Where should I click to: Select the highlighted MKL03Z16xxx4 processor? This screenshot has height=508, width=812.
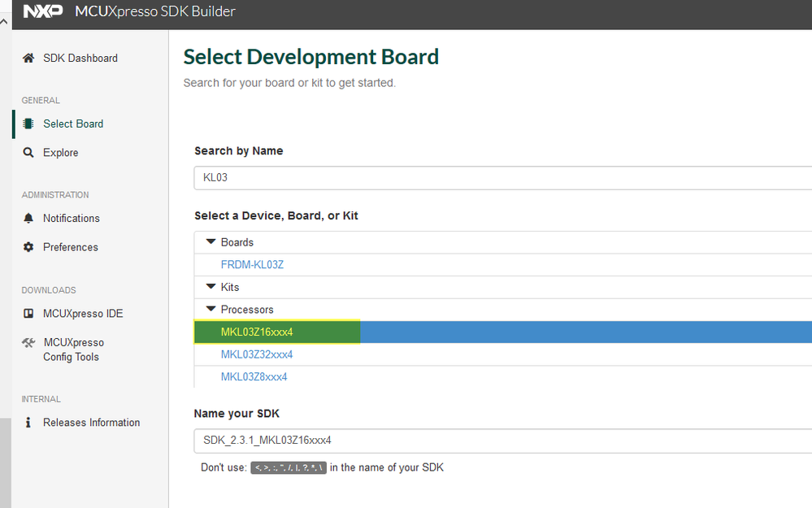coord(257,332)
